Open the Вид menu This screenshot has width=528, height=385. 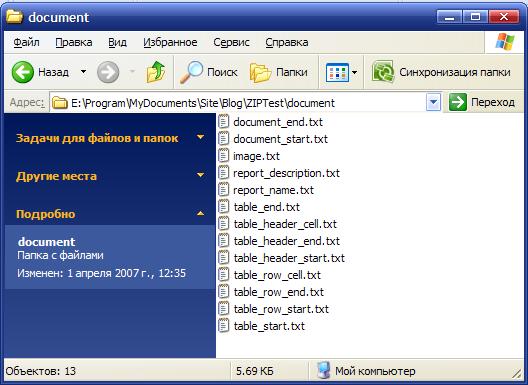pyautogui.click(x=118, y=42)
